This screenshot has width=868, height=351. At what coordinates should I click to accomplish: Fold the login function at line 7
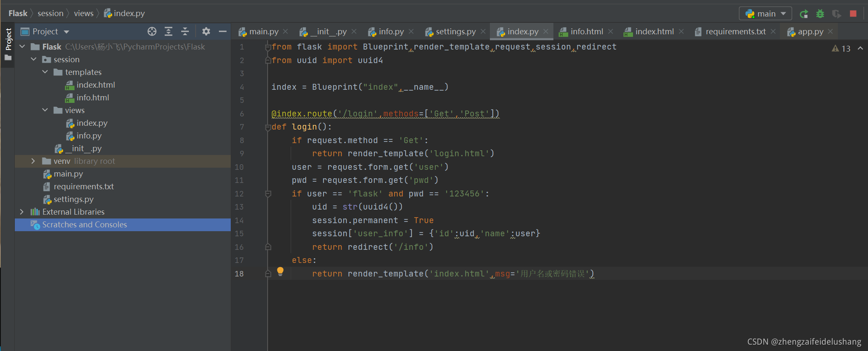click(268, 127)
